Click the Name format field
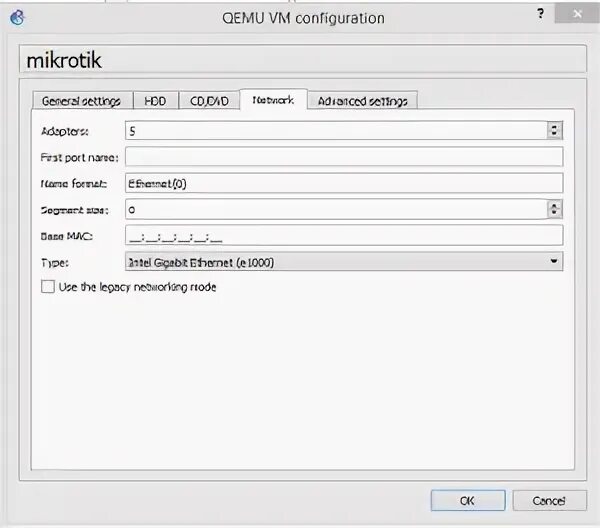 (344, 183)
